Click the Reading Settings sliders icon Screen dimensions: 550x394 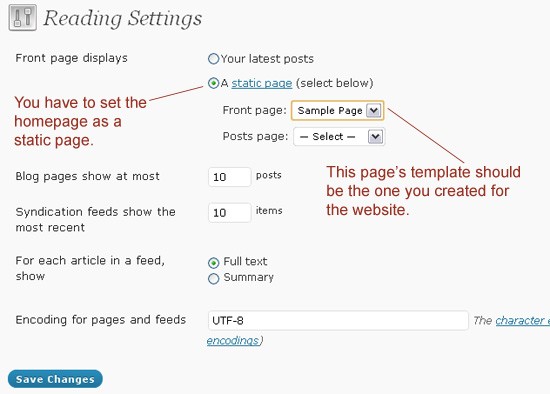pos(22,18)
